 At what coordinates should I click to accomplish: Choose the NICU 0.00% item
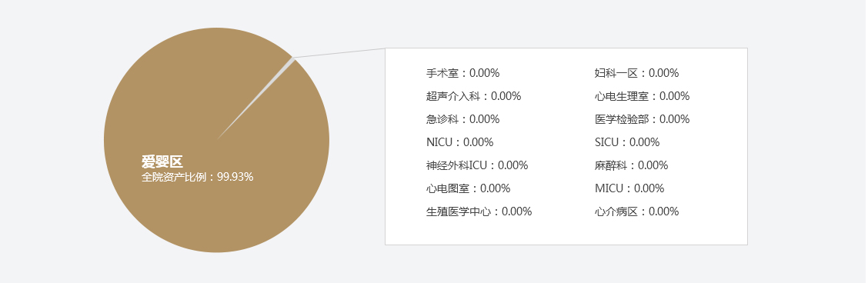pos(459,142)
